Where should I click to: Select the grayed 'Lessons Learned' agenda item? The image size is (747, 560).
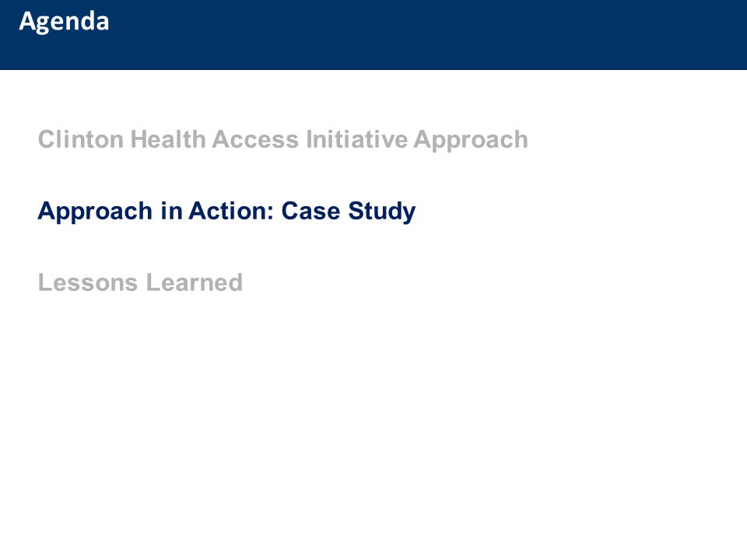[140, 282]
